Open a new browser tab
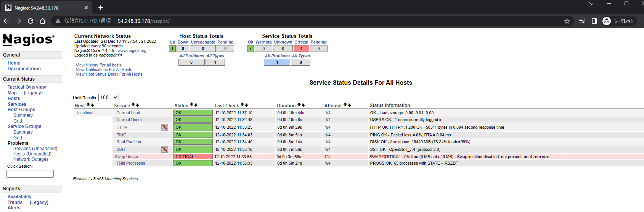 click(101, 8)
